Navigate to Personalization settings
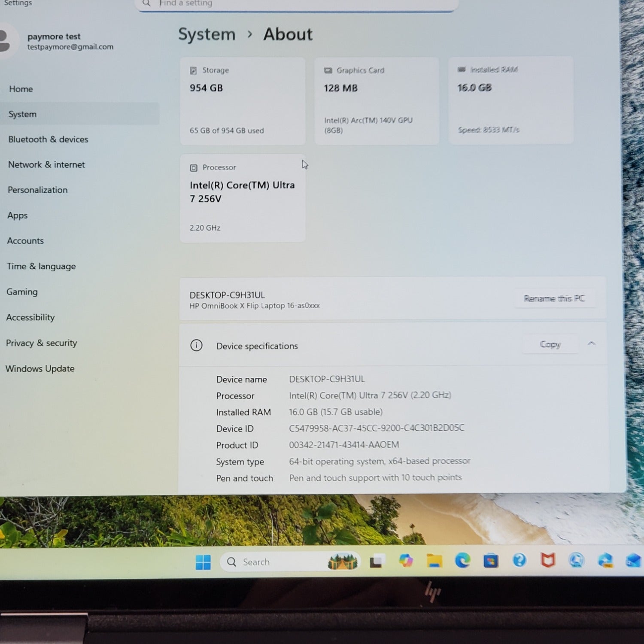The image size is (644, 644). click(x=38, y=190)
